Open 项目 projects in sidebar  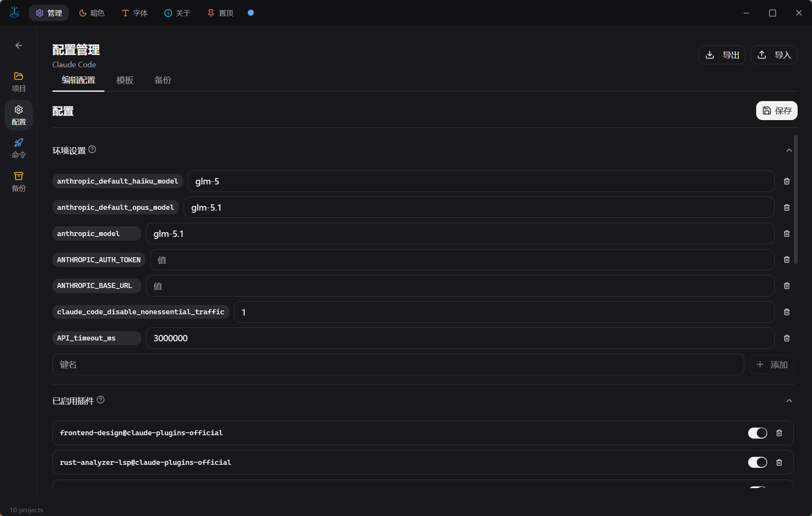19,82
